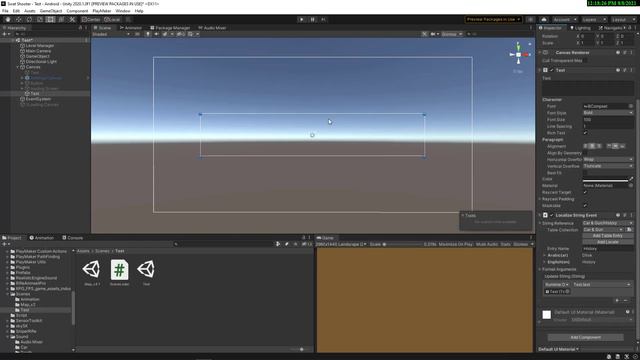Viewport: 640px width, 360px height.
Task: Open String Reference dropdown
Action: pyautogui.click(x=608, y=223)
